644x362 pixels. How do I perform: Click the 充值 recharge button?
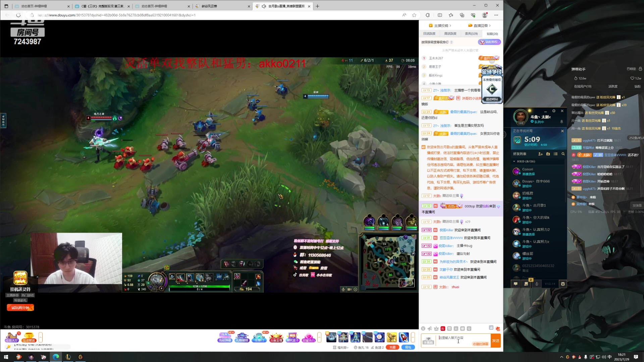click(x=392, y=347)
